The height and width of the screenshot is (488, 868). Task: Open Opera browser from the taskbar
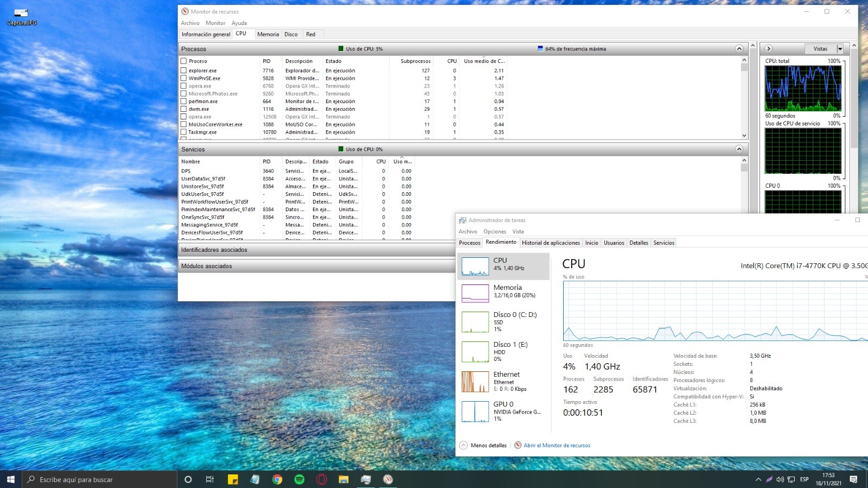(x=322, y=479)
